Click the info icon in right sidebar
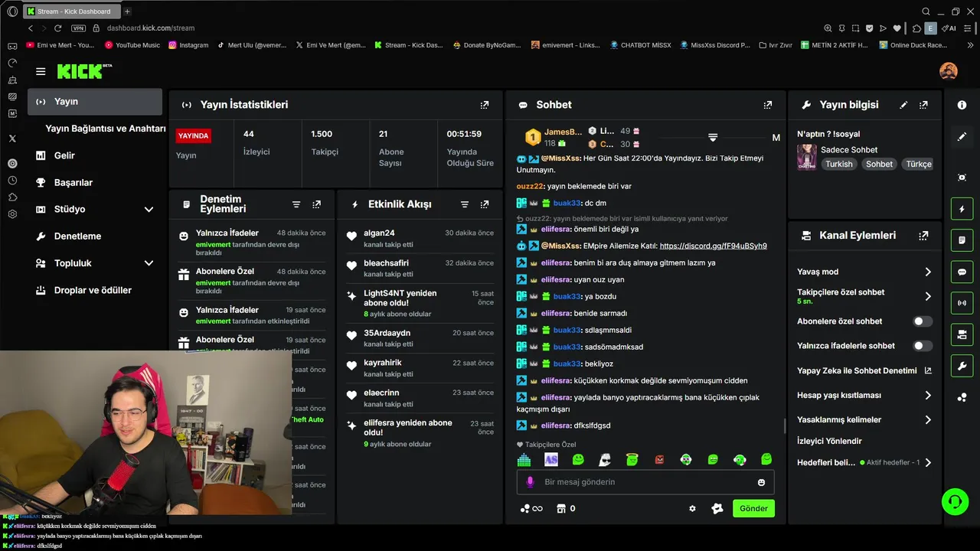This screenshot has height=551, width=980. click(962, 105)
